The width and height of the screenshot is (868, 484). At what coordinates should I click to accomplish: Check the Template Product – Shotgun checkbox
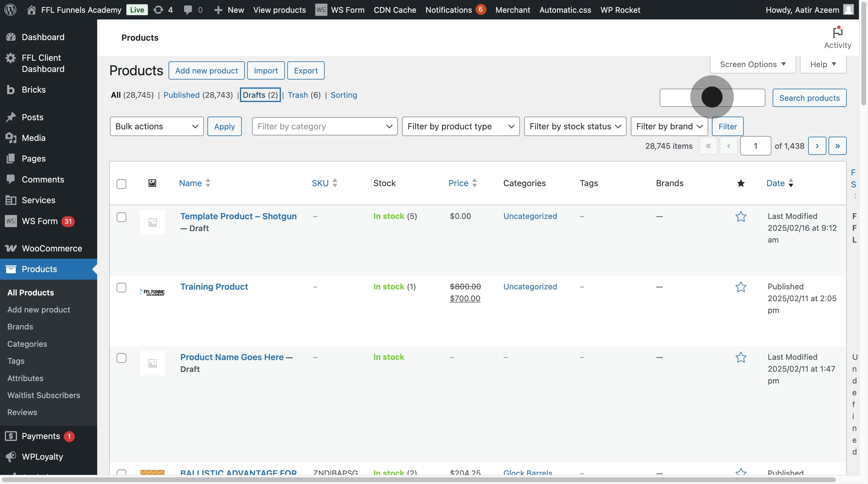coord(121,217)
